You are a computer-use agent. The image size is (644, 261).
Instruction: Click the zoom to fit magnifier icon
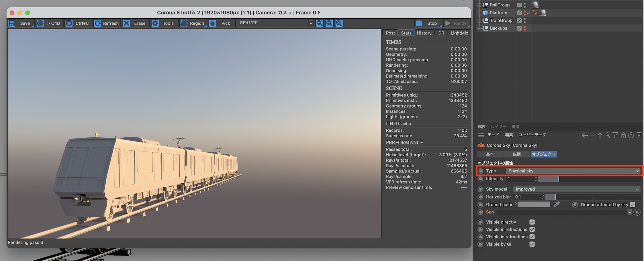(x=339, y=23)
